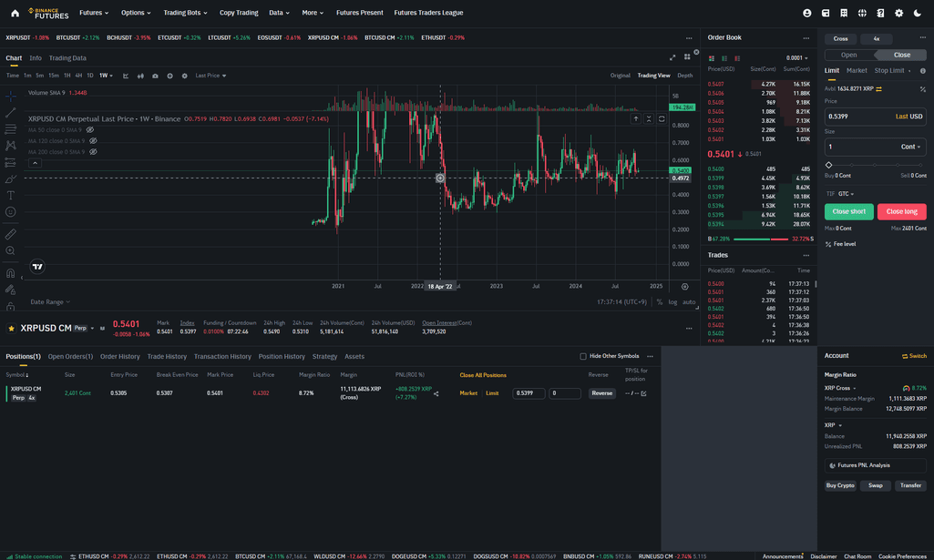Open the language globe icon

coord(862,13)
